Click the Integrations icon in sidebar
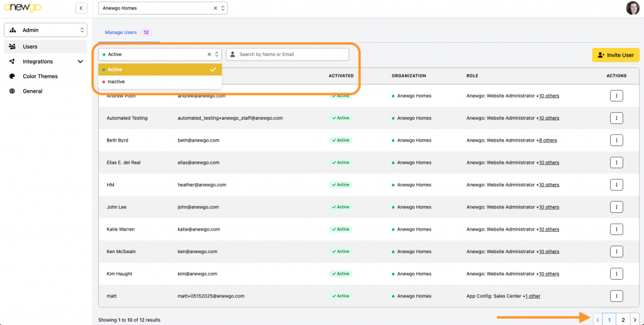The width and height of the screenshot is (644, 325). point(13,61)
